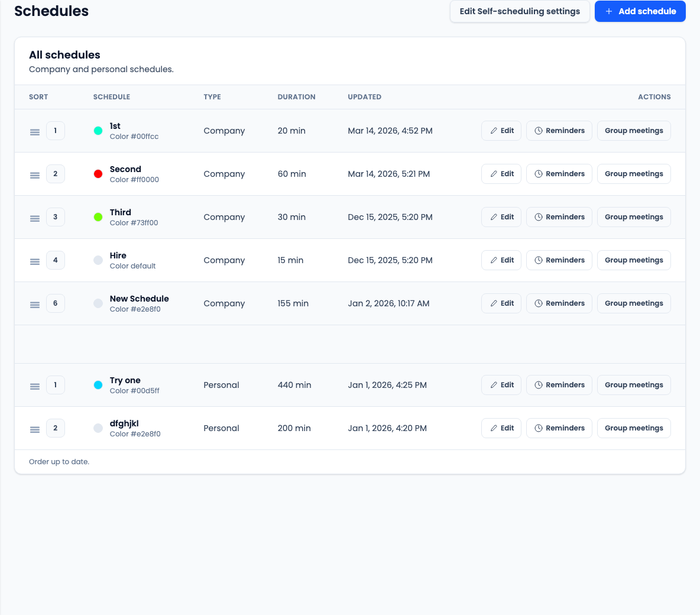The width and height of the screenshot is (700, 615).
Task: Edit the New Schedule row
Action: coord(501,303)
